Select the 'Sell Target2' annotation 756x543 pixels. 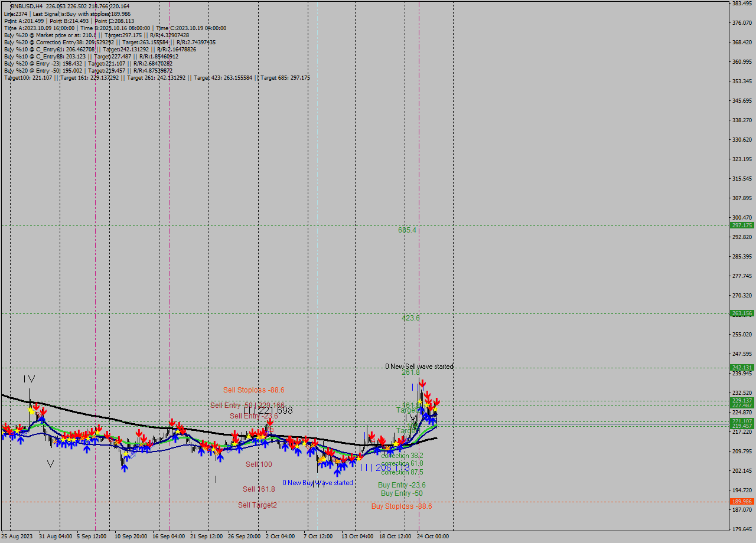(x=258, y=505)
